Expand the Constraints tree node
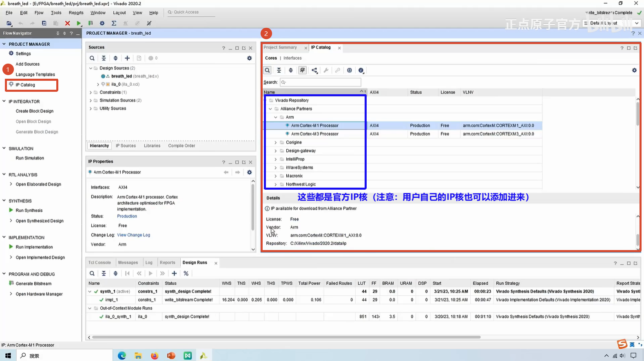This screenshot has height=361, width=644. [x=91, y=92]
